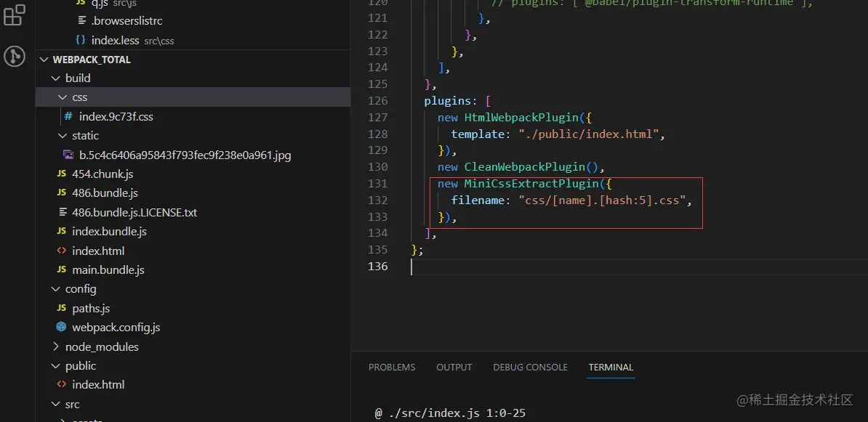Click the text file icon of 486.bundle.js.LICENSE.txt
The height and width of the screenshot is (422, 868).
coord(62,212)
